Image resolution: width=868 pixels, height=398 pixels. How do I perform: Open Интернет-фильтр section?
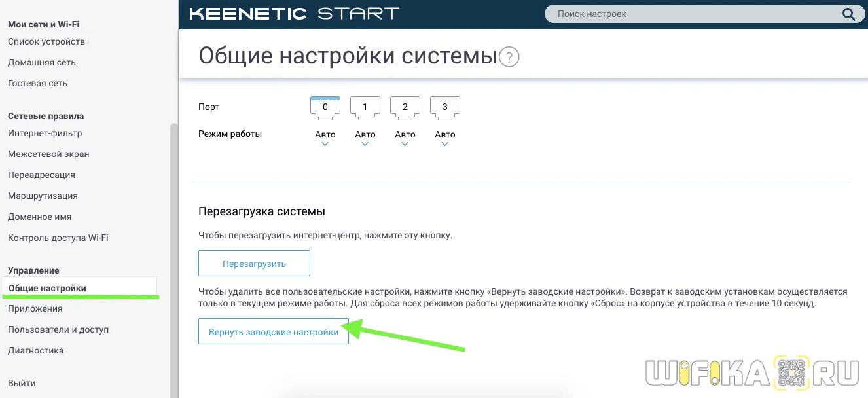tap(45, 133)
